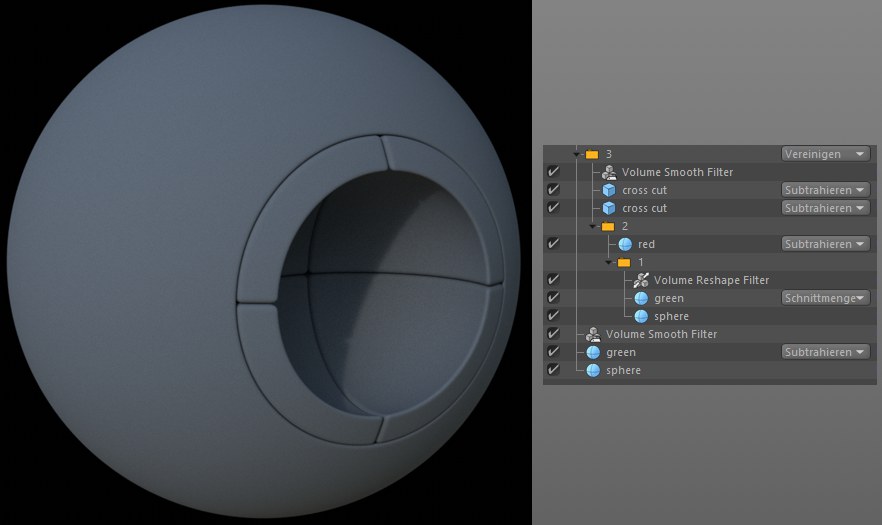Screen dimensions: 882x525
Task: Click the orange folder icon labeled 2
Action: click(608, 226)
